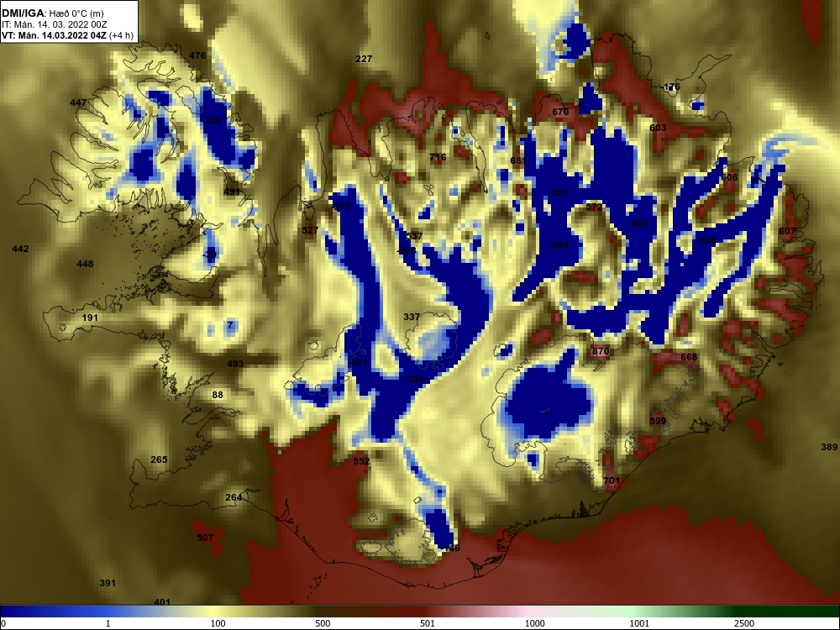Click the offshore value 391
Viewport: 840px width, 630px height.
tap(108, 584)
